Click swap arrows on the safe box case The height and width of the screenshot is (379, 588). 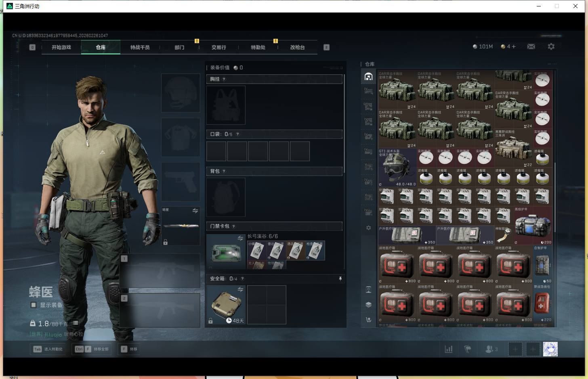tap(240, 289)
